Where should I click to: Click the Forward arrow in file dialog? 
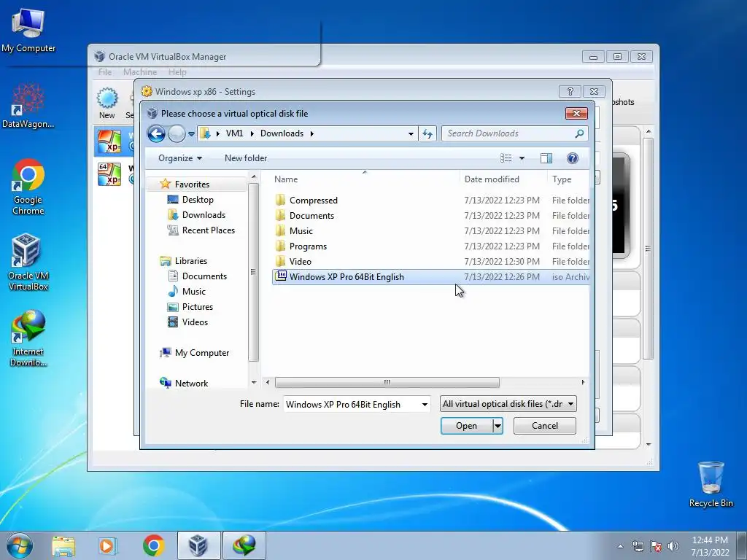point(177,134)
